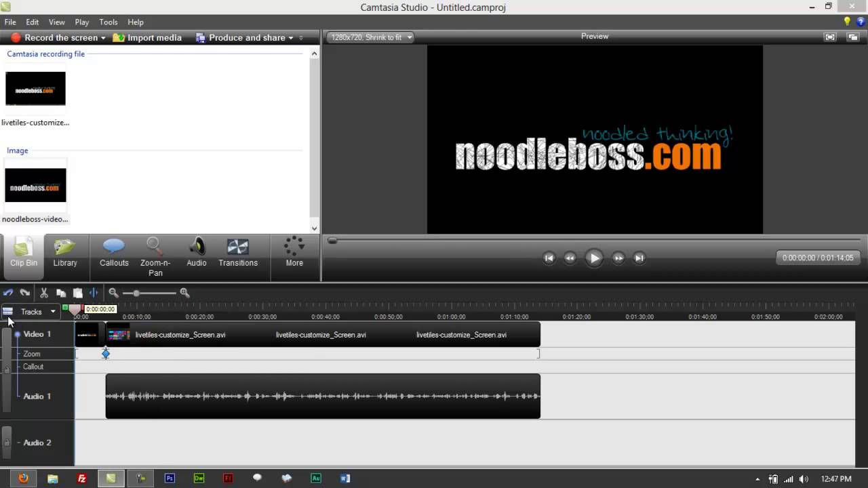Screen dimensions: 868x488
Task: Open Adobe Audition from the taskbar
Action: pyautogui.click(x=316, y=478)
